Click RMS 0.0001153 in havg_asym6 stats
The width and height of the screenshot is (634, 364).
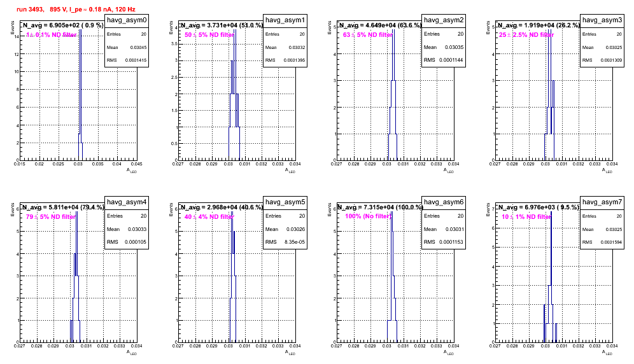(444, 242)
